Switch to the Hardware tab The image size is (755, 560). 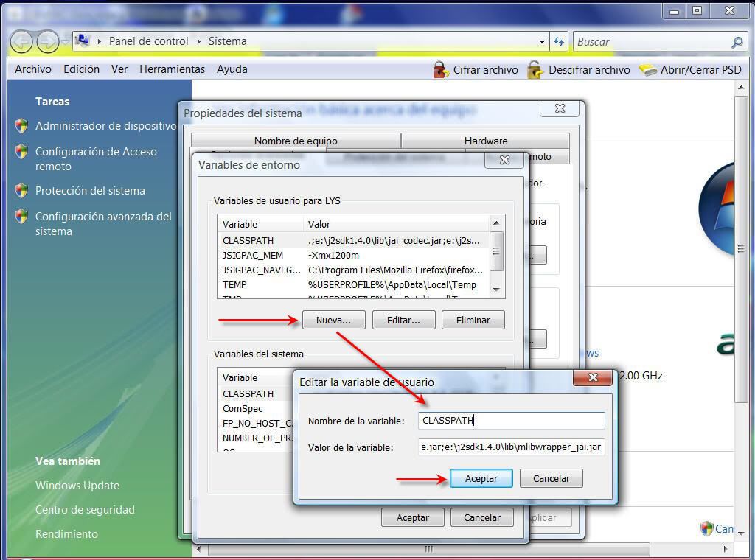[x=485, y=141]
